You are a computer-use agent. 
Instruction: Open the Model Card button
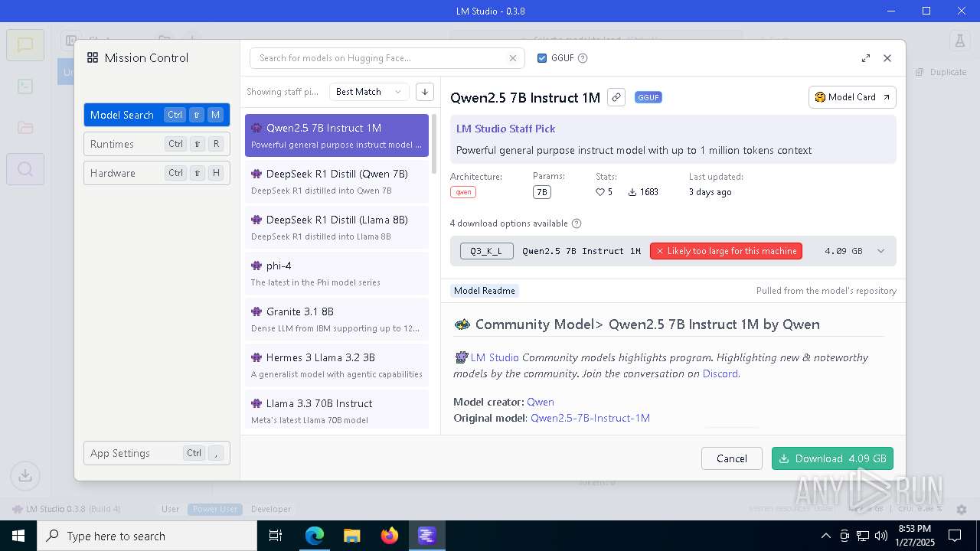[x=852, y=97]
